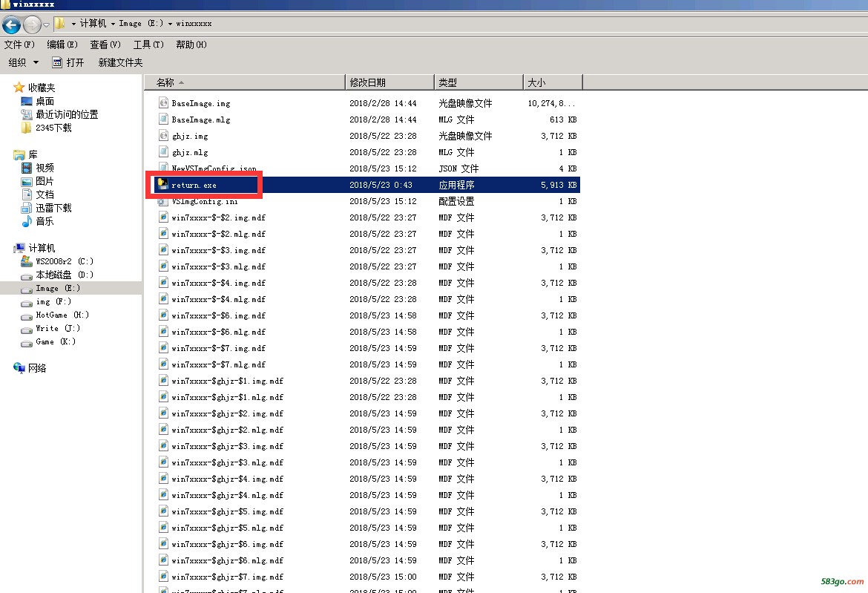Select the return.exe application icon
Image resolution: width=868 pixels, height=593 pixels.
(163, 184)
